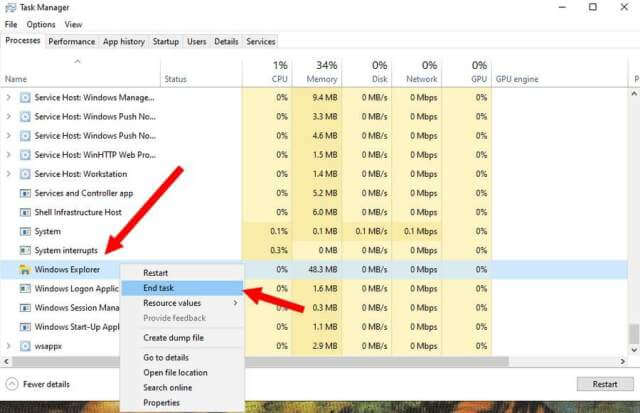Viewport: 640px width, 413px height.
Task: Click the Windows Explorer folder icon
Action: pyautogui.click(x=25, y=270)
